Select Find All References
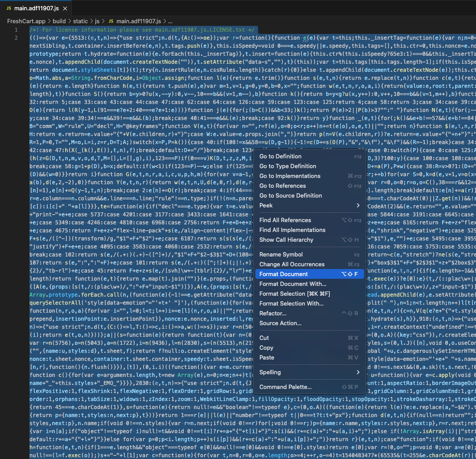 click(309, 220)
